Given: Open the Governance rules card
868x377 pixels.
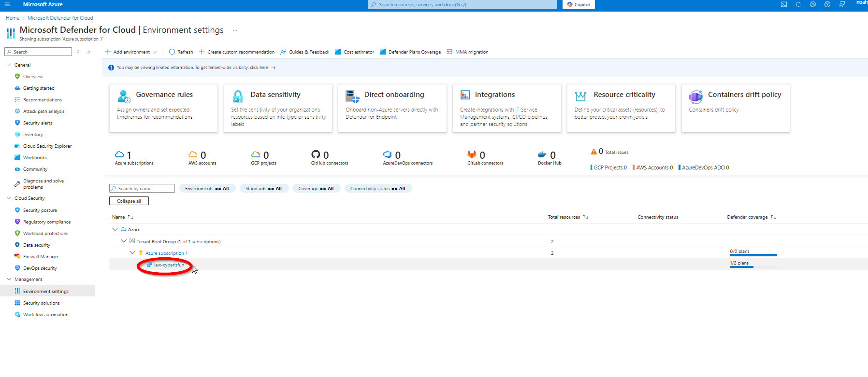Looking at the screenshot, I should (x=163, y=108).
